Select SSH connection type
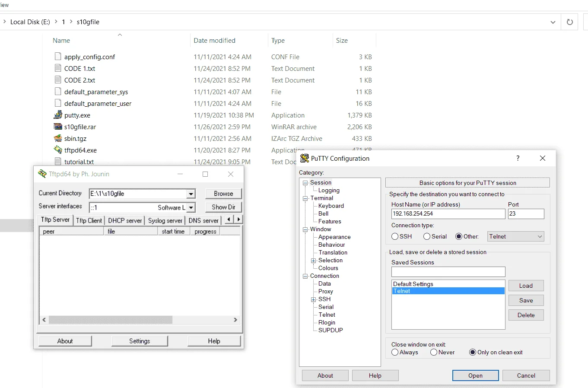 (395, 236)
